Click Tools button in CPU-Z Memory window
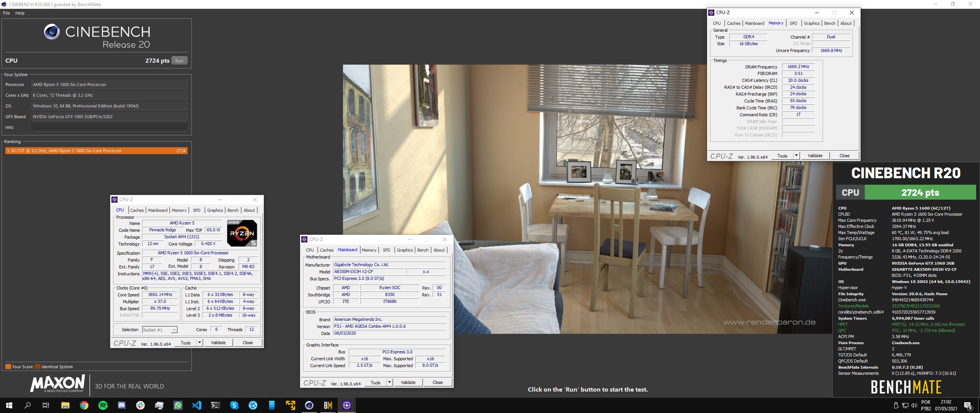 click(x=782, y=156)
